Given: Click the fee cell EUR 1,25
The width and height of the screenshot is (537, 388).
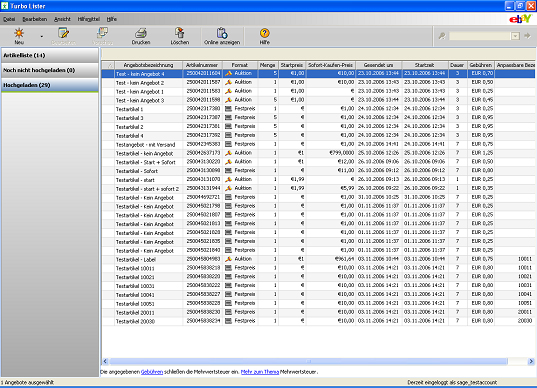Looking at the screenshot, I should (482, 153).
